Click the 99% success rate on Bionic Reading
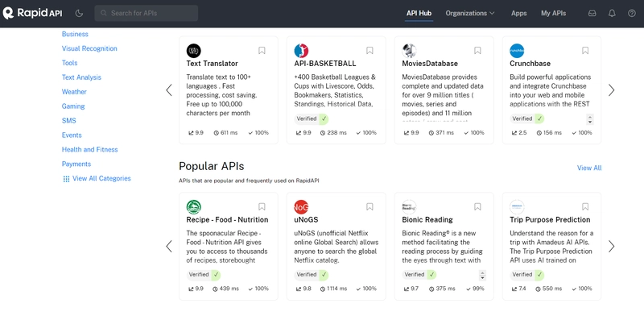This screenshot has width=644, height=316. coord(475,289)
